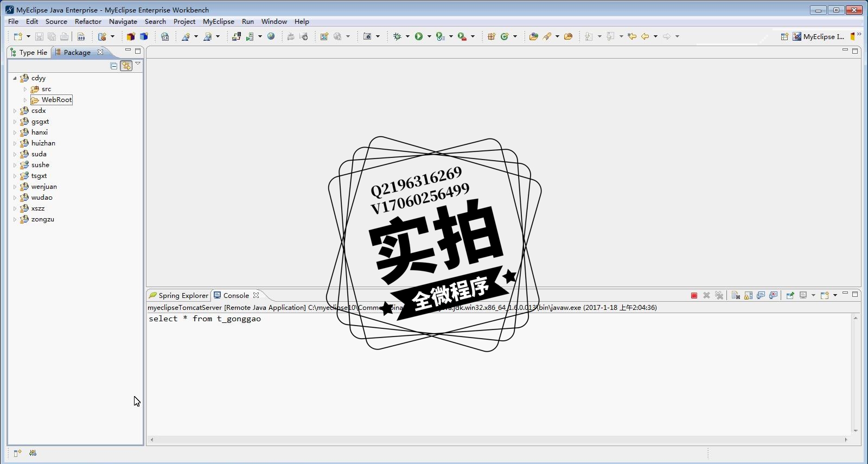Image resolution: width=868 pixels, height=464 pixels.
Task: Click the New Java Package icon
Action: pyautogui.click(x=492, y=36)
